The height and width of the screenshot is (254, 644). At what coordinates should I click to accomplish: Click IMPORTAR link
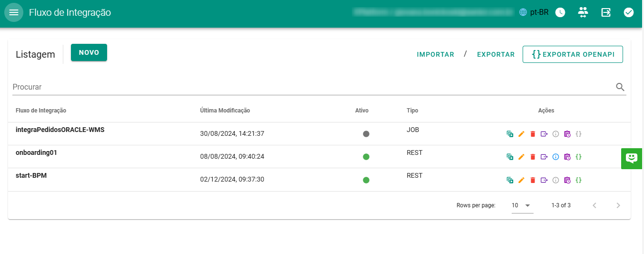[436, 54]
